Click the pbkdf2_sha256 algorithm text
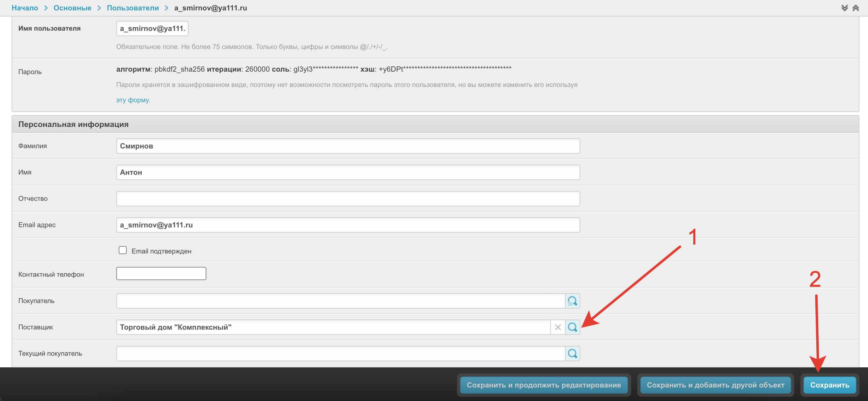Image resolution: width=868 pixels, height=401 pixels. [180, 69]
